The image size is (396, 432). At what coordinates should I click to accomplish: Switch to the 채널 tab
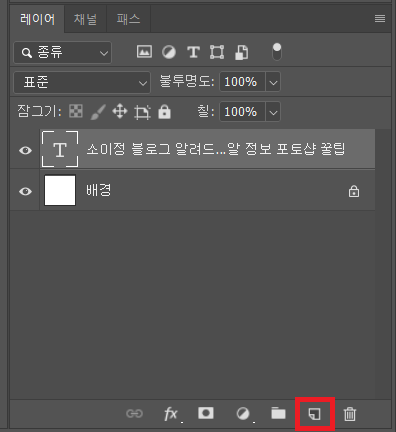tap(85, 19)
